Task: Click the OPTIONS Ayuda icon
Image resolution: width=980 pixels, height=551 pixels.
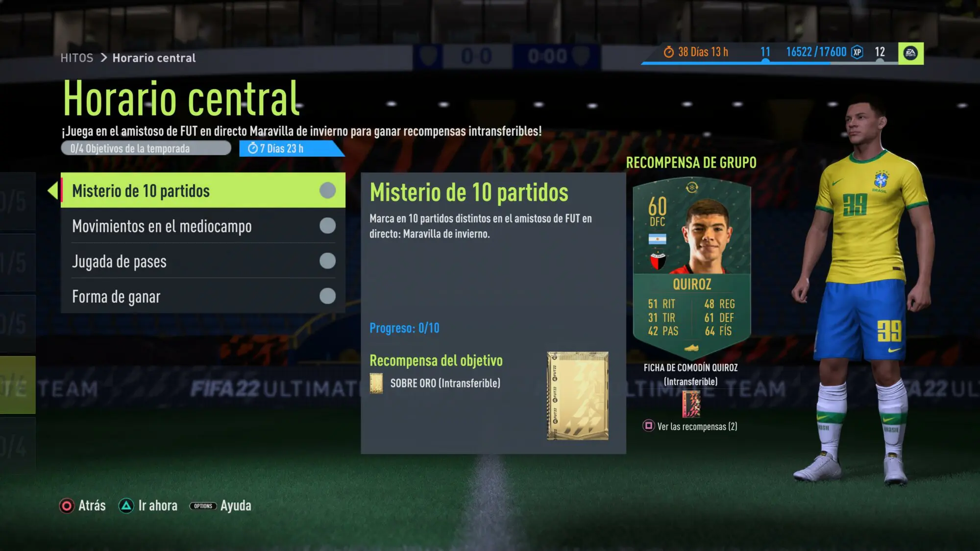Action: click(x=203, y=506)
